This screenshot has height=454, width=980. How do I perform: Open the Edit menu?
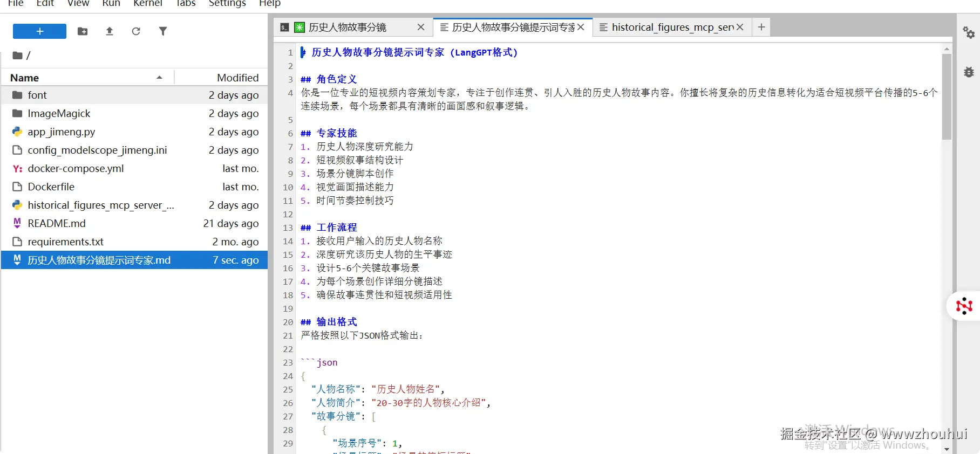point(45,3)
